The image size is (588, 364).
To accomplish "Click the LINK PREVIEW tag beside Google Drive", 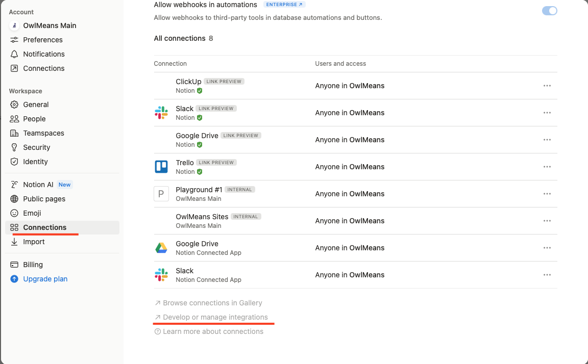I will pos(241,136).
